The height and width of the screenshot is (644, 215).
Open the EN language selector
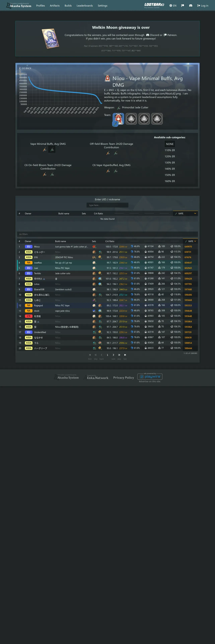(x=173, y=6)
